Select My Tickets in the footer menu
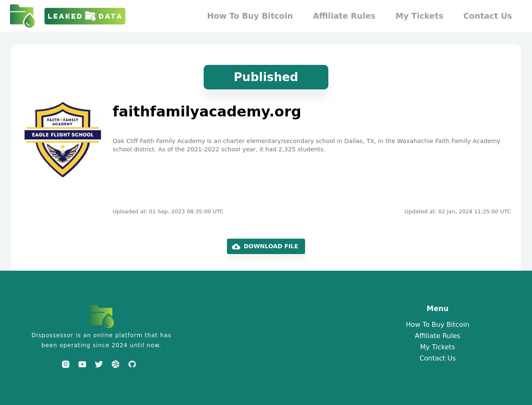 437,347
